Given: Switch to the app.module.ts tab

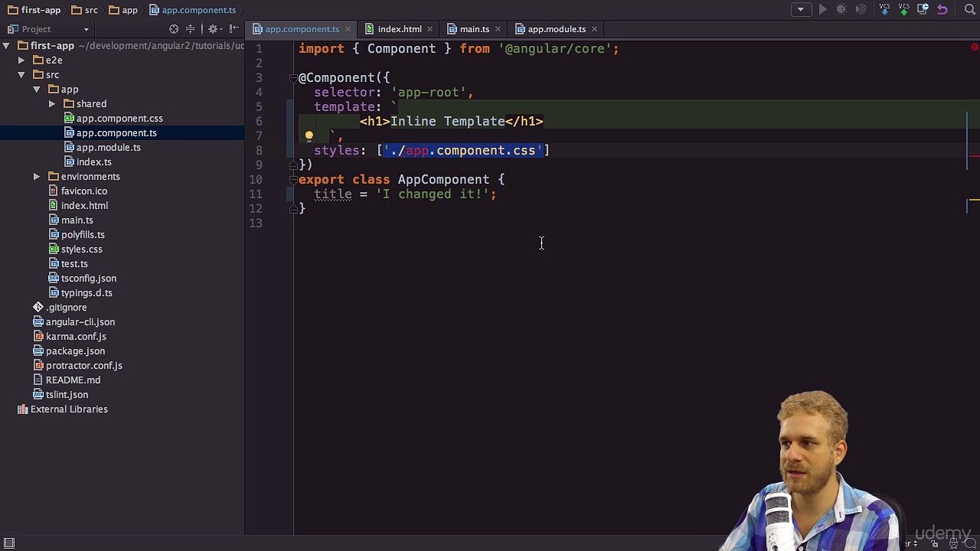Looking at the screenshot, I should 556,29.
